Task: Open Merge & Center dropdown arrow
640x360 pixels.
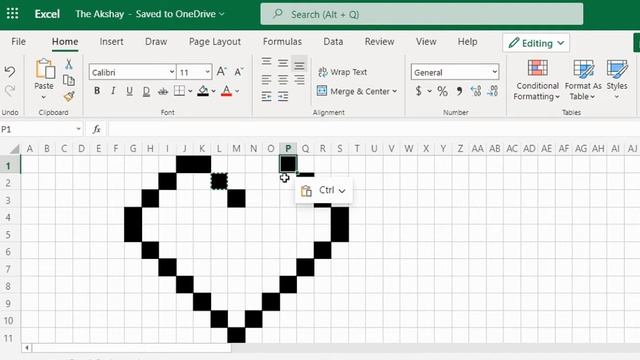Action: point(395,91)
